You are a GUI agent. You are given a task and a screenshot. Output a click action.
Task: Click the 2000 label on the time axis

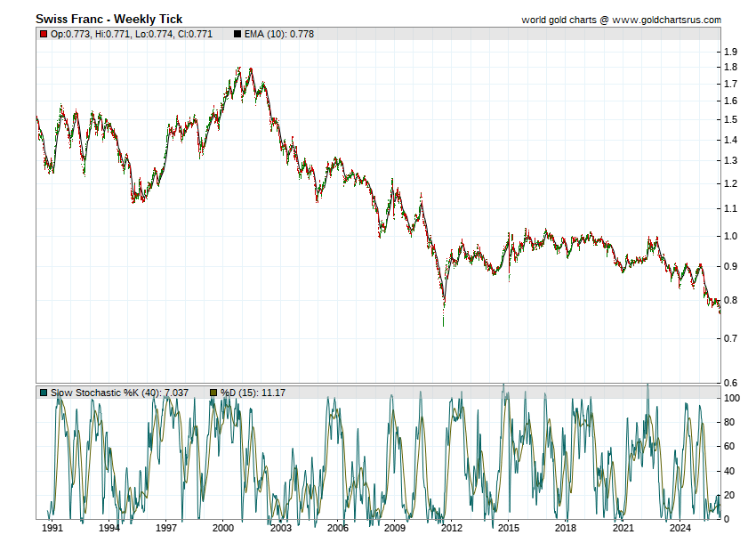[223, 528]
